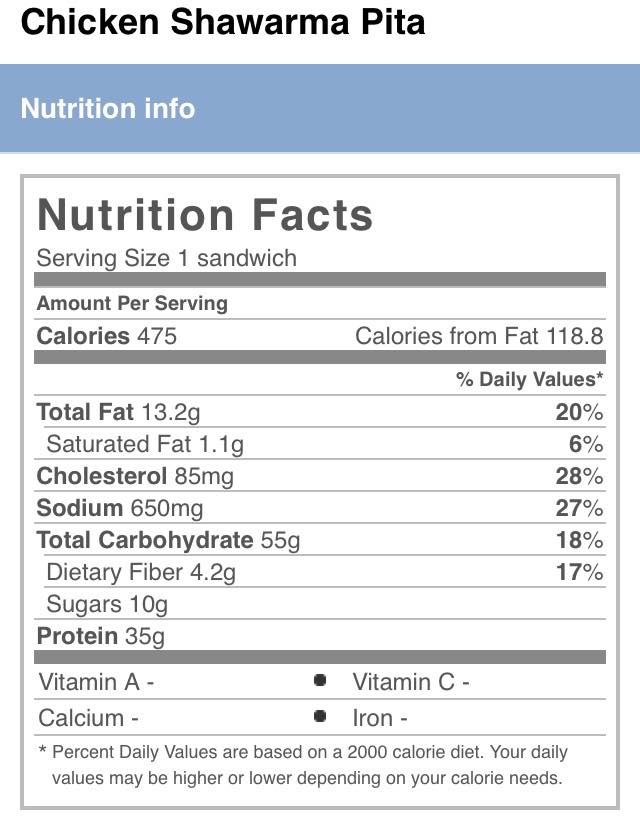Select the Vitamin A entry
The image size is (640, 823).
click(x=96, y=682)
